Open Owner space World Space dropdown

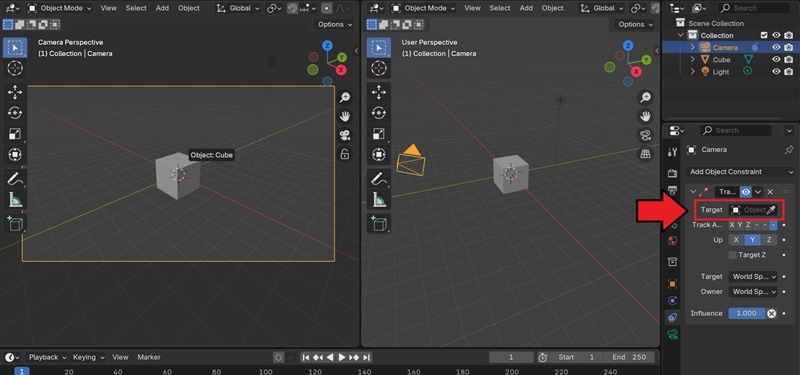[753, 292]
